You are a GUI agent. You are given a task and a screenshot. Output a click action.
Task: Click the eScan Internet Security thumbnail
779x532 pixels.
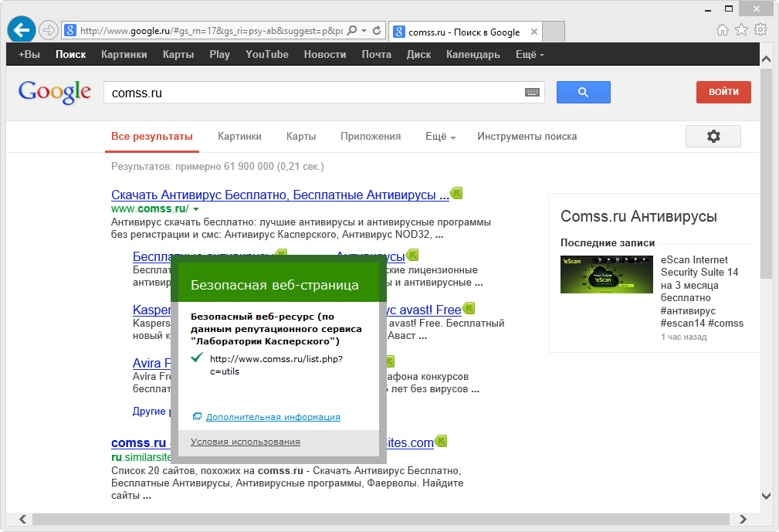tap(607, 274)
